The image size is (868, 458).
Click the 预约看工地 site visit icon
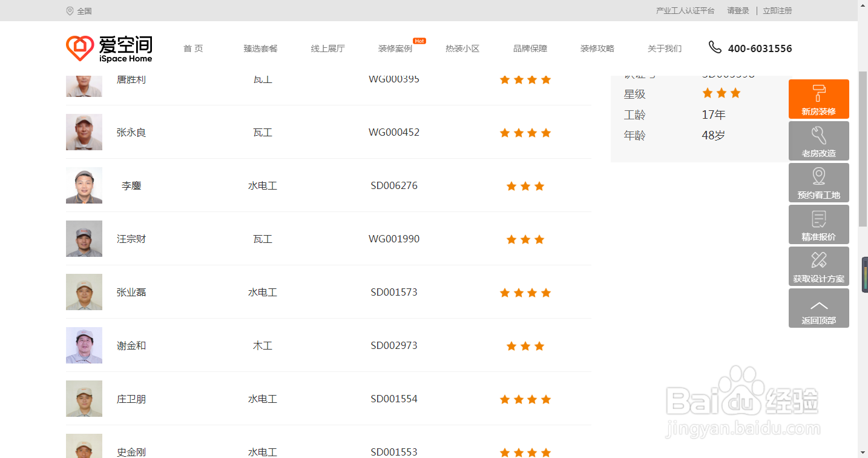click(x=818, y=182)
